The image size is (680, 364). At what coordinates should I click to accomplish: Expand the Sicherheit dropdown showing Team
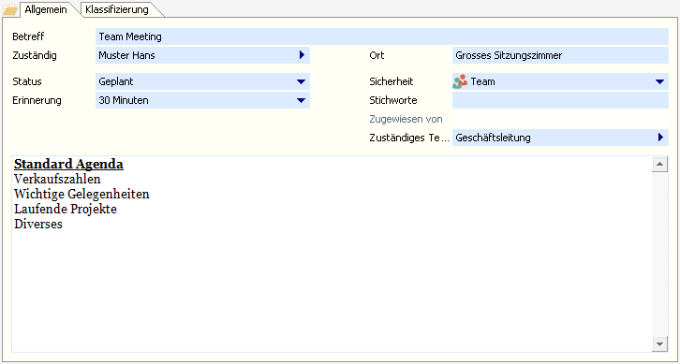[660, 82]
